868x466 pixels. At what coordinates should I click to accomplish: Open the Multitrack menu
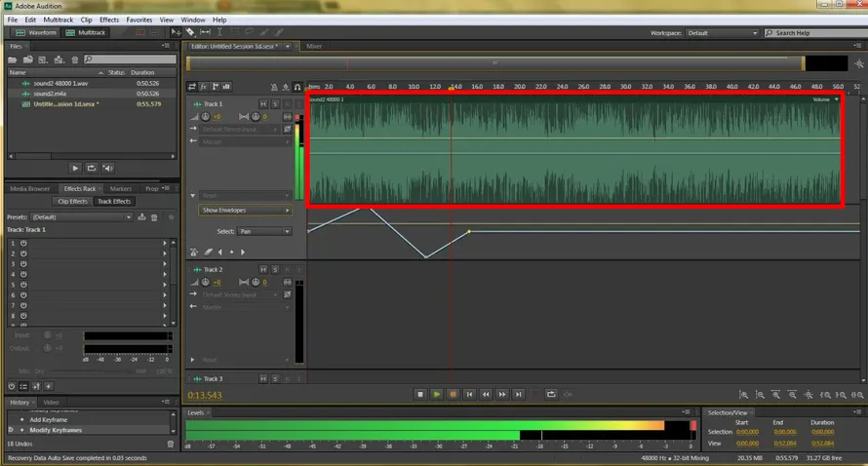tap(59, 19)
